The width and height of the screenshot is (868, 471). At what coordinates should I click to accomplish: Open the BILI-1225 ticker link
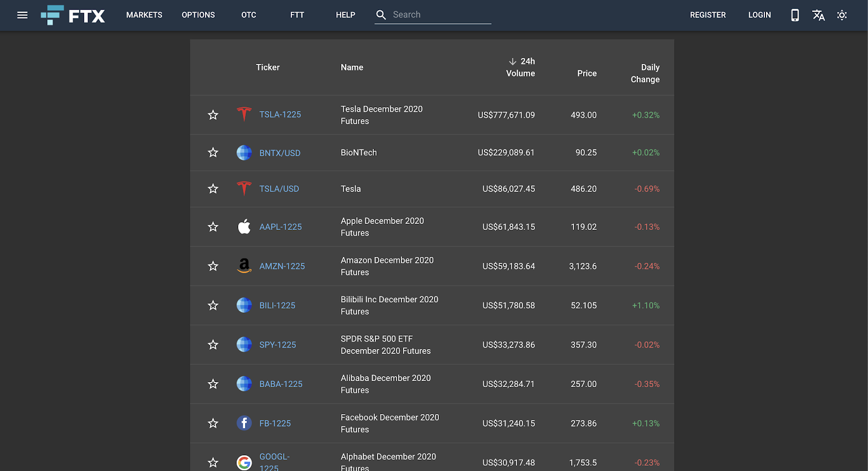(x=277, y=306)
